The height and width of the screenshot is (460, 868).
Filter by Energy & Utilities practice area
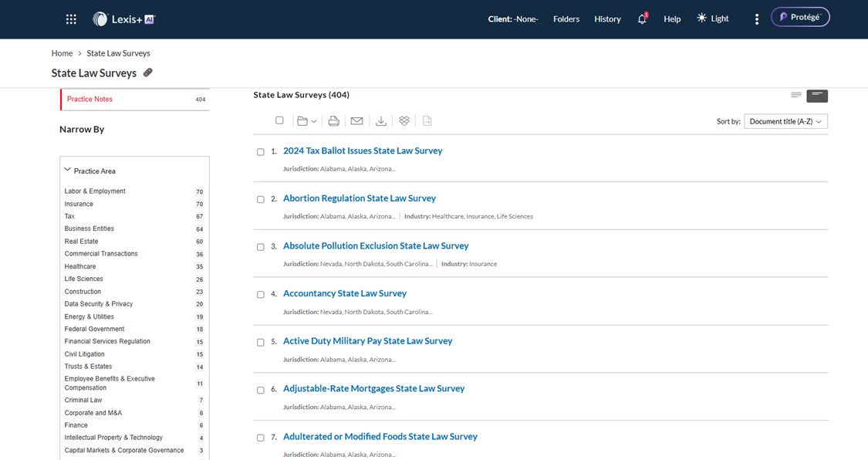[90, 316]
